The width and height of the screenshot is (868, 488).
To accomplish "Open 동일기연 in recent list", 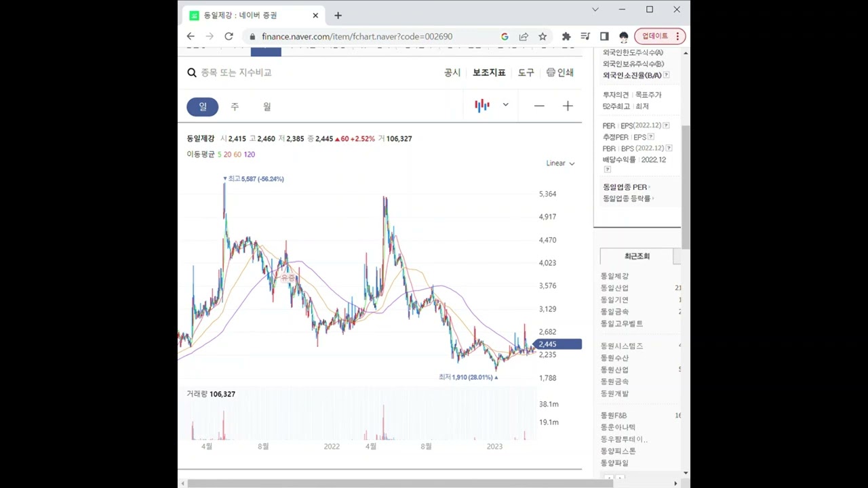I will (614, 300).
